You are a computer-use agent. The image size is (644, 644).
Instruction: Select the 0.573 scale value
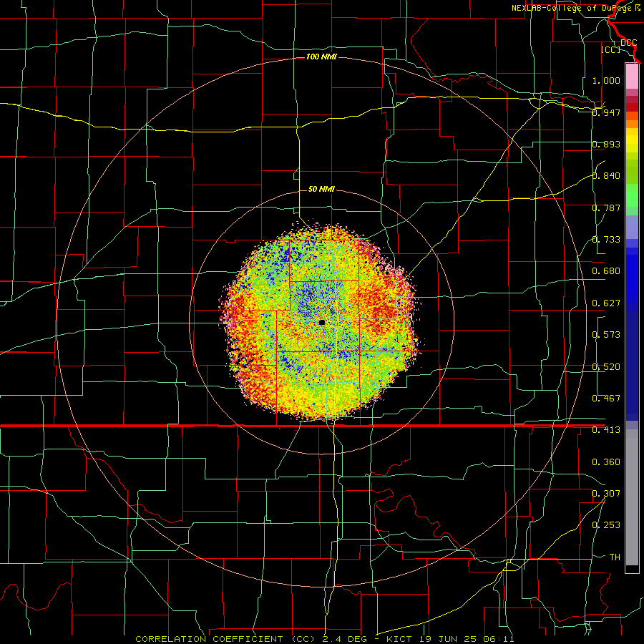click(606, 335)
